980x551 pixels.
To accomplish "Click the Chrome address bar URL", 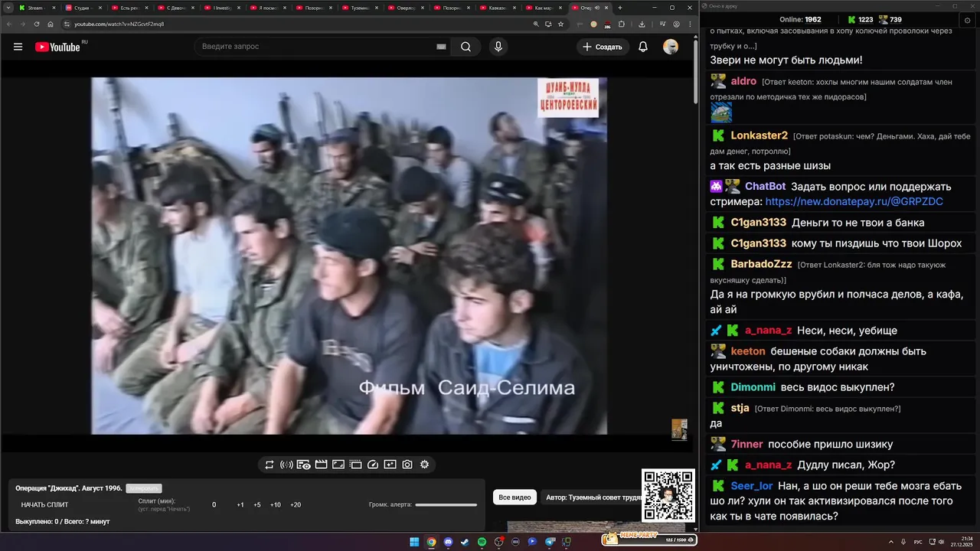I will coord(119,24).
